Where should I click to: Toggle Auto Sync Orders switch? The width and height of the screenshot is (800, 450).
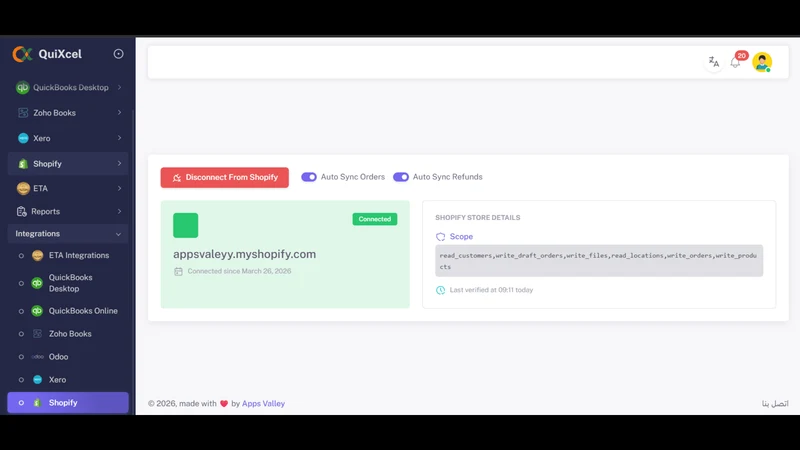click(309, 177)
